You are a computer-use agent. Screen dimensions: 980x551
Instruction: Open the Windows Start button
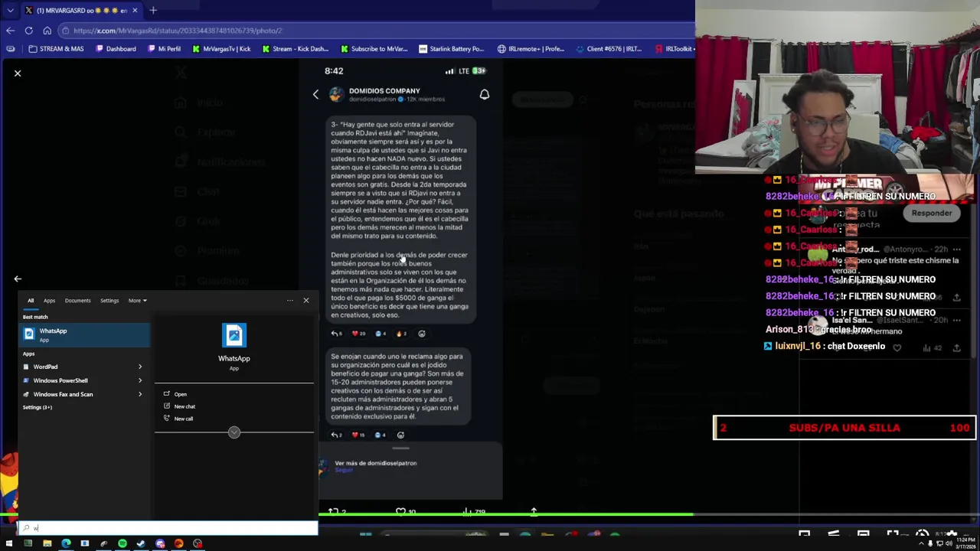coord(9,543)
